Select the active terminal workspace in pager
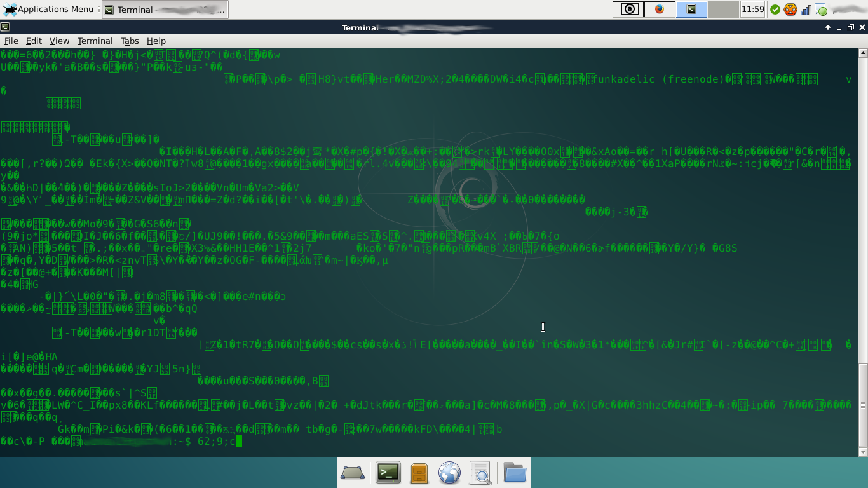 click(691, 10)
